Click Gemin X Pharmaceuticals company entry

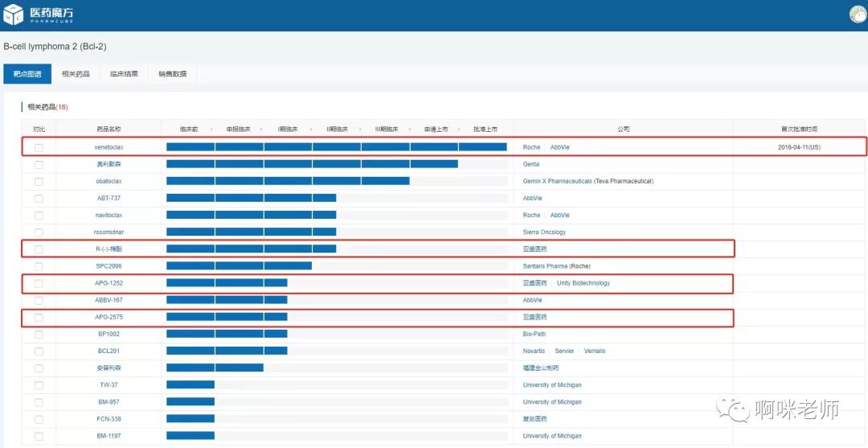point(588,181)
